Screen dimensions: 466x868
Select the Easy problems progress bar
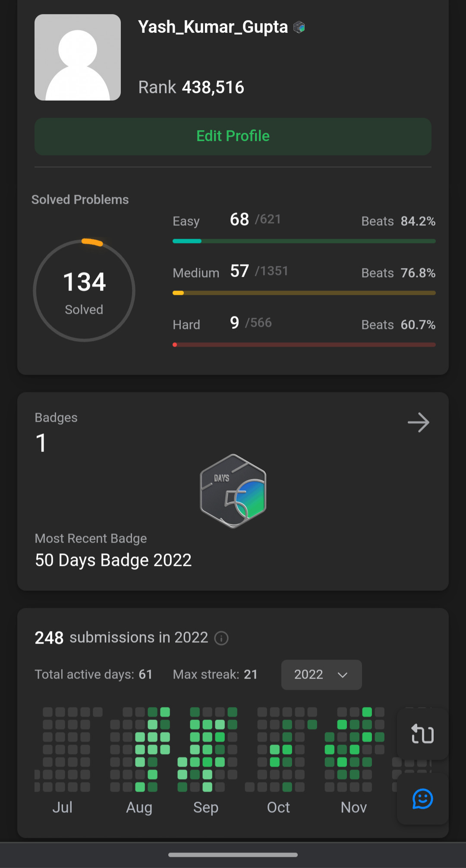304,241
